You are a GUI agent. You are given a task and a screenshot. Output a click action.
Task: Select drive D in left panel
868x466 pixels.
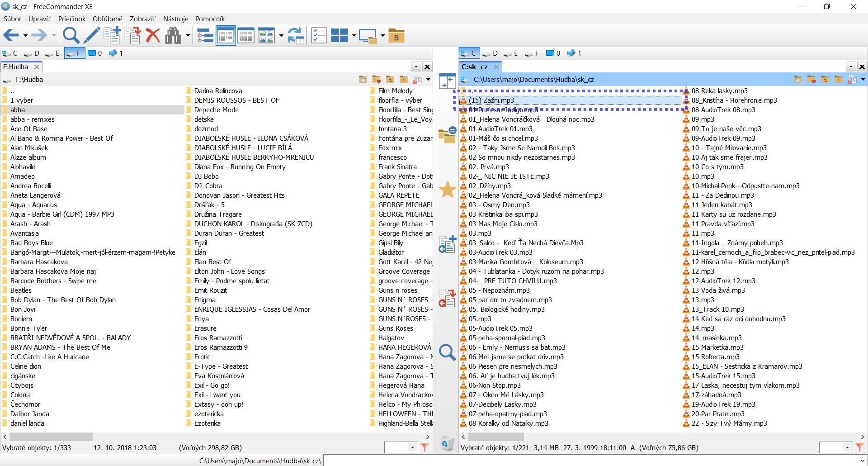pos(32,53)
